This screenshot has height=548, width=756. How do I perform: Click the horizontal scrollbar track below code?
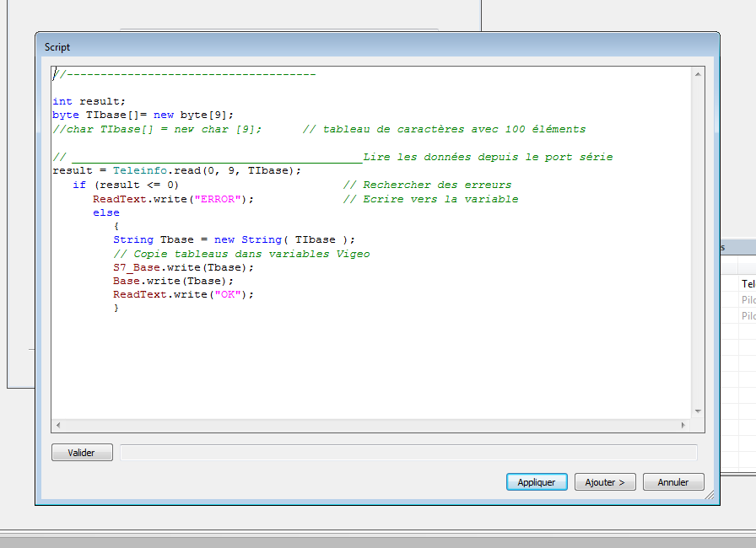371,426
